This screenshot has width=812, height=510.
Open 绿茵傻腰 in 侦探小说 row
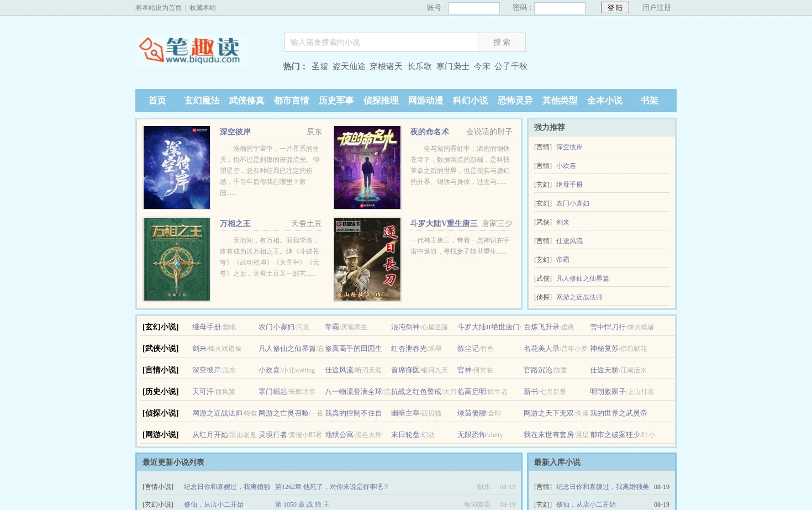tap(472, 413)
